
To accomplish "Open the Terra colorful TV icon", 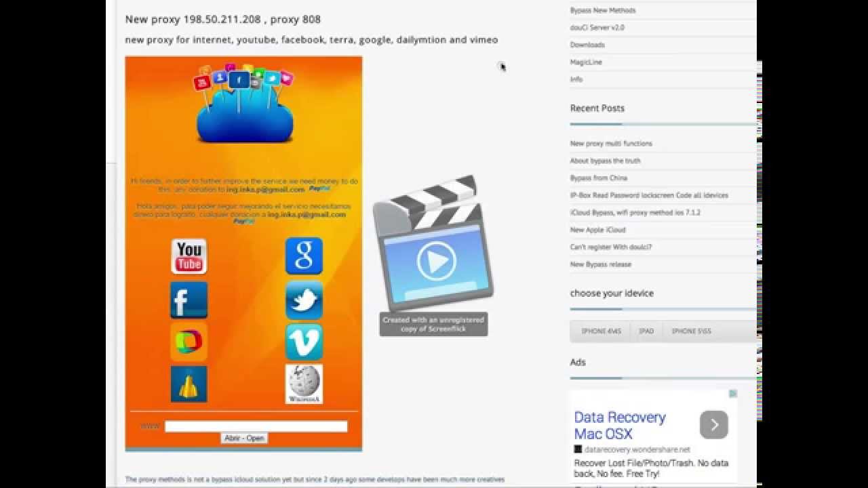I will pos(189,342).
